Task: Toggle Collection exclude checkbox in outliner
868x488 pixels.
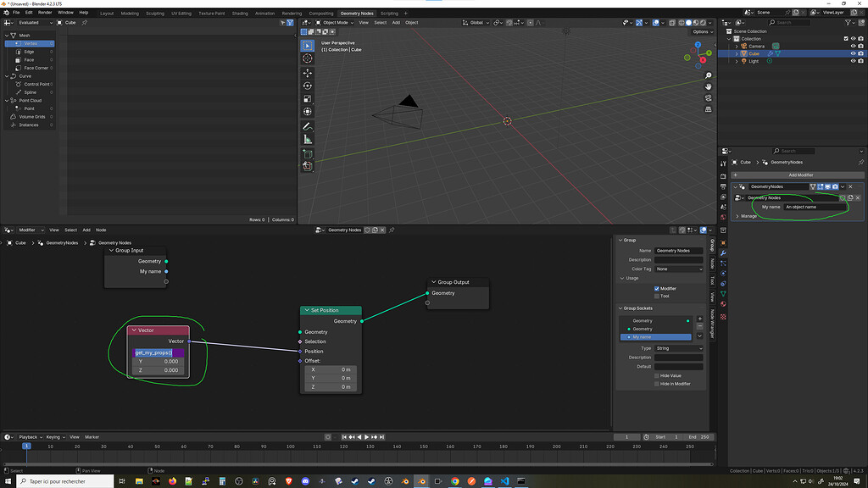Action: [x=845, y=39]
